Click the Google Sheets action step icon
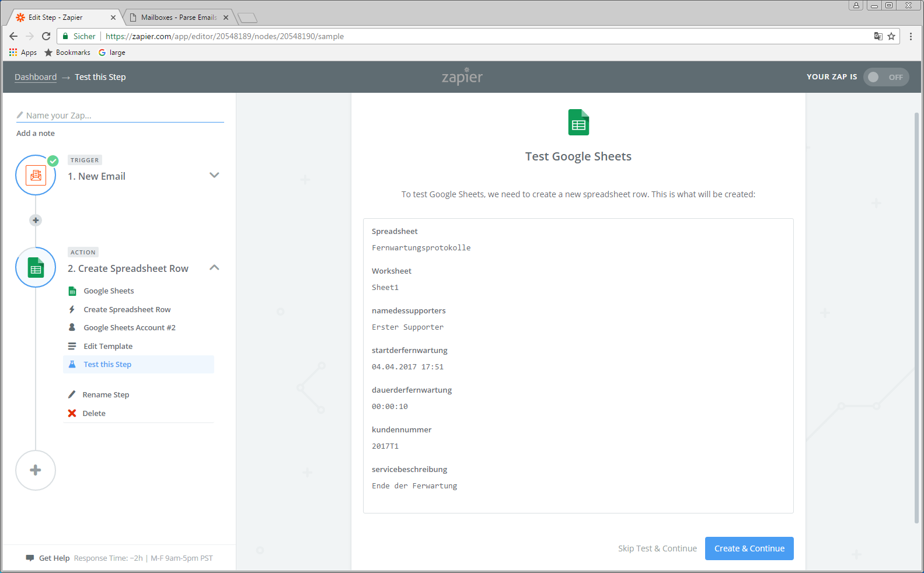 click(x=36, y=268)
